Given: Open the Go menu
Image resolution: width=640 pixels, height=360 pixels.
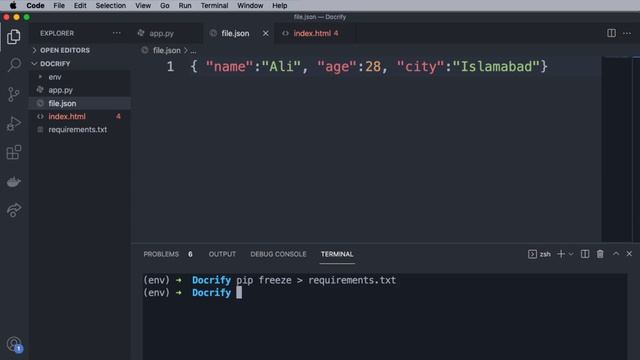Looking at the screenshot, I should 164,6.
